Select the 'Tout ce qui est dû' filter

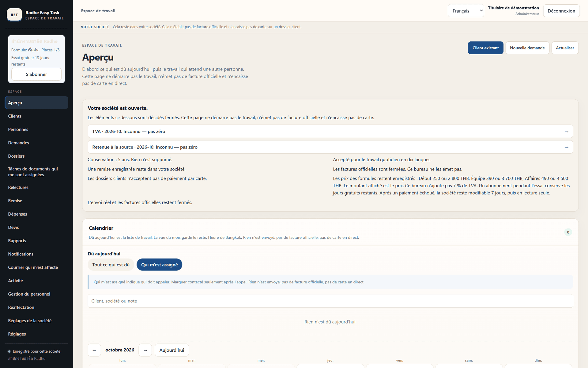pos(111,265)
